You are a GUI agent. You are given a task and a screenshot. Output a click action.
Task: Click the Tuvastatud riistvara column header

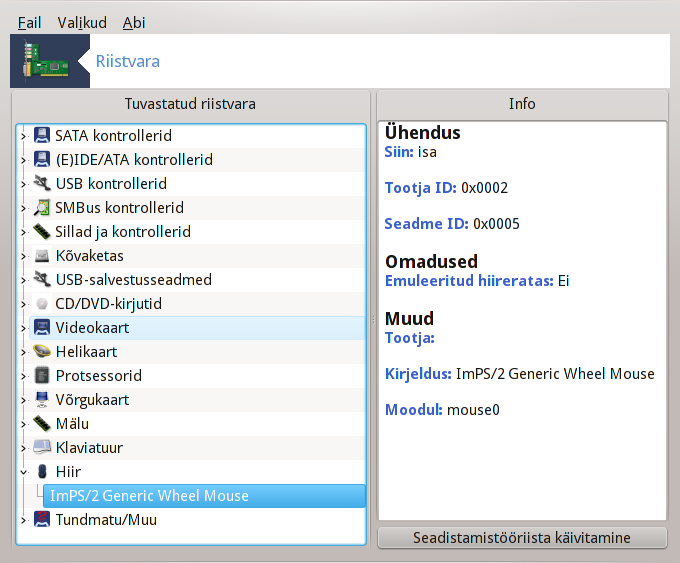[190, 104]
